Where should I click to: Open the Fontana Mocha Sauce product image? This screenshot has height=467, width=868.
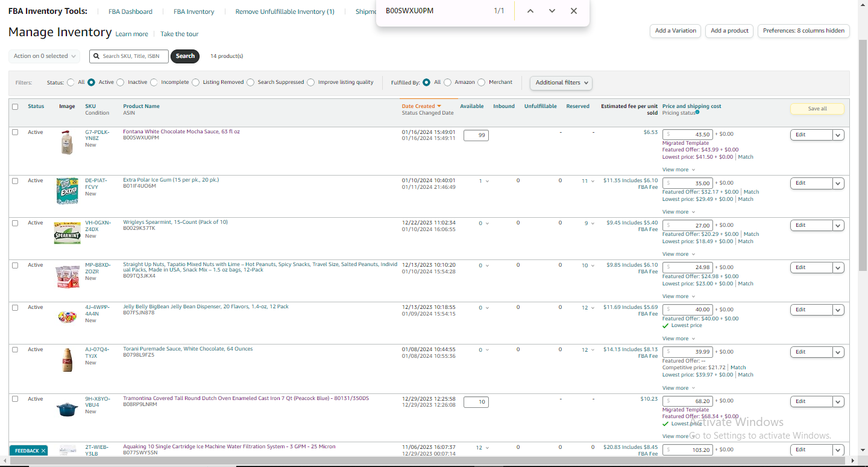click(67, 142)
